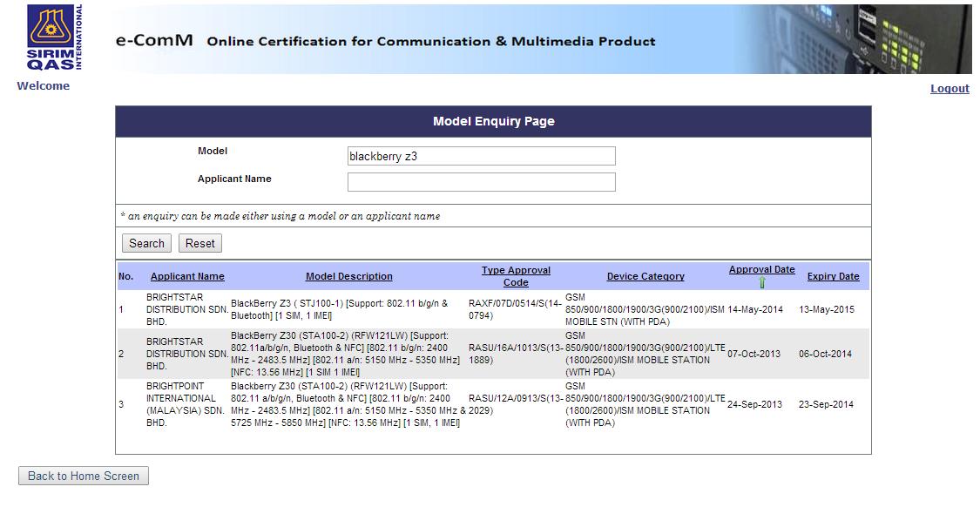Click the RASU/16A/1013 type approval code

(x=515, y=354)
